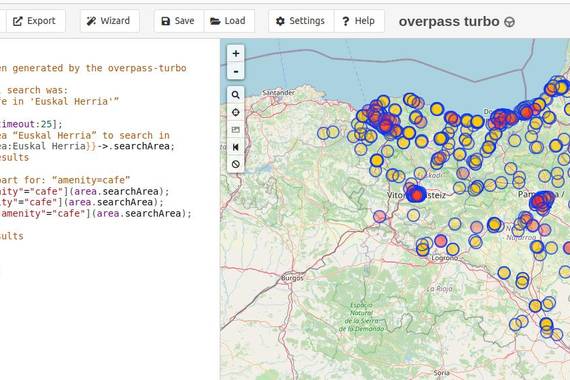The height and width of the screenshot is (380, 570).
Task: Click the Help question mark icon
Action: (346, 21)
